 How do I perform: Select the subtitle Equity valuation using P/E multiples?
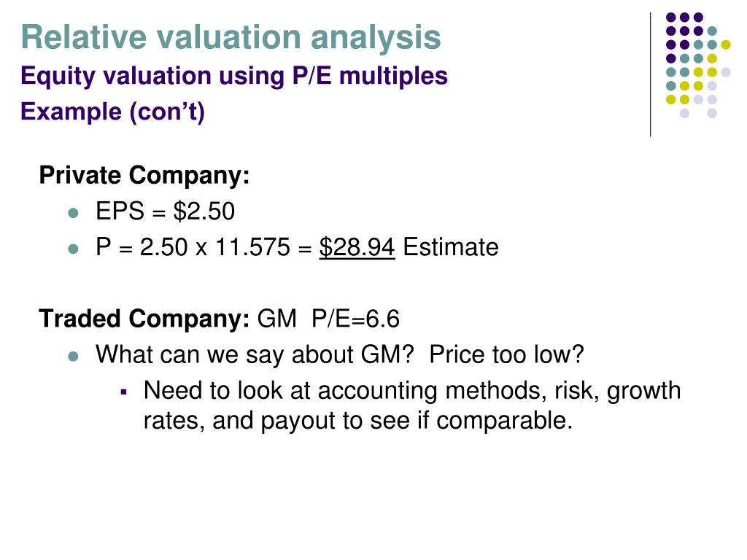coord(234,76)
